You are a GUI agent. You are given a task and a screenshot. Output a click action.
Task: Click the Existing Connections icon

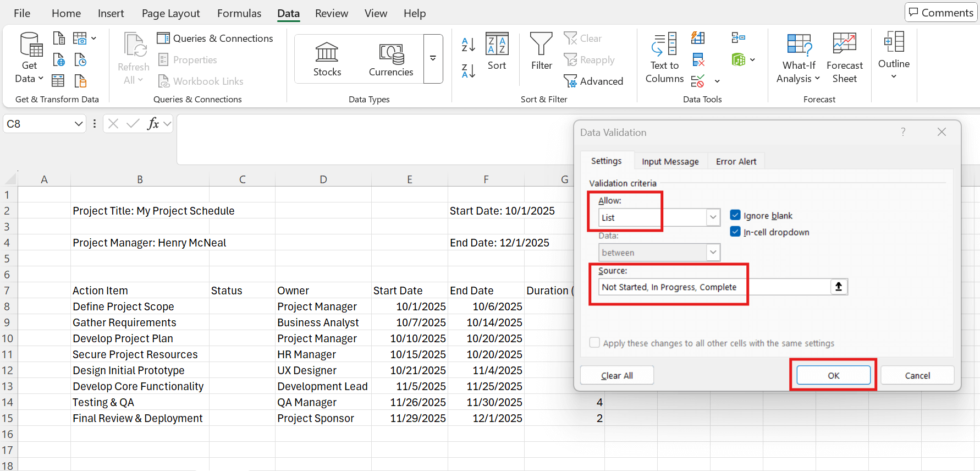pos(80,81)
